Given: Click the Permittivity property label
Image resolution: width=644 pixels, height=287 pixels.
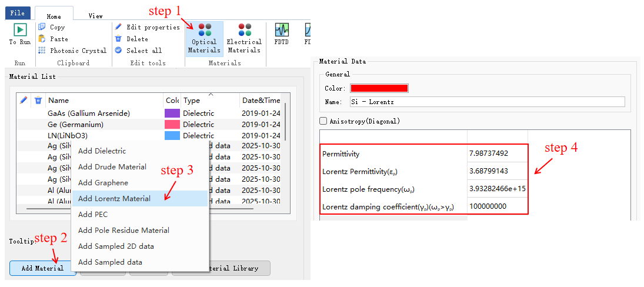Looking at the screenshot, I should point(341,154).
